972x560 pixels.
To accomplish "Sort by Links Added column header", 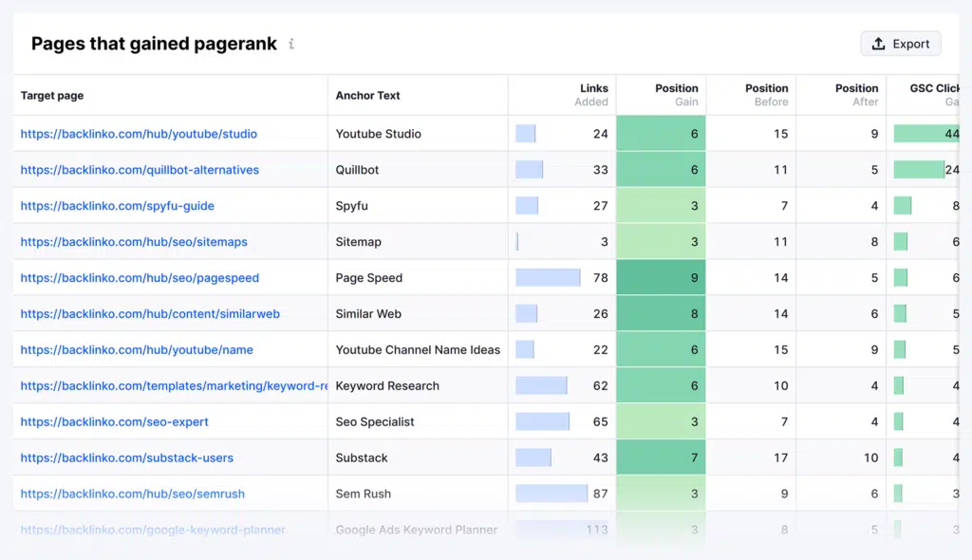I will (592, 95).
